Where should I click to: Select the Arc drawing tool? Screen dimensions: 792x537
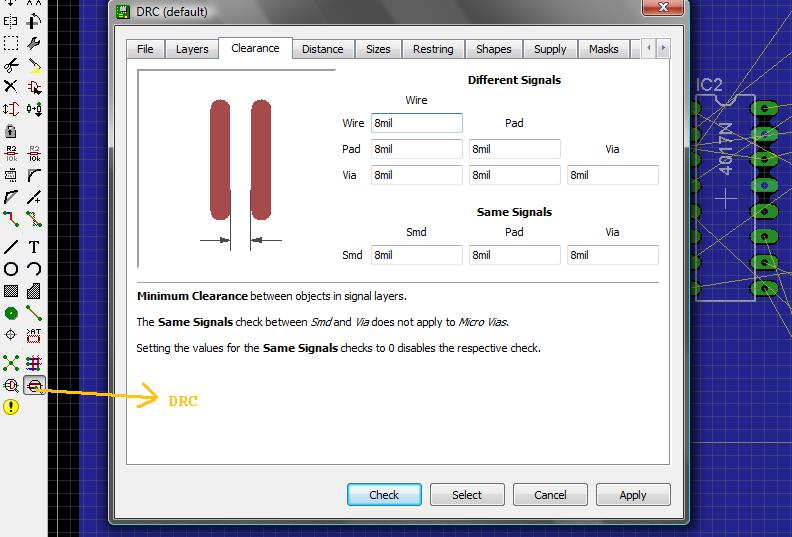pyautogui.click(x=34, y=269)
